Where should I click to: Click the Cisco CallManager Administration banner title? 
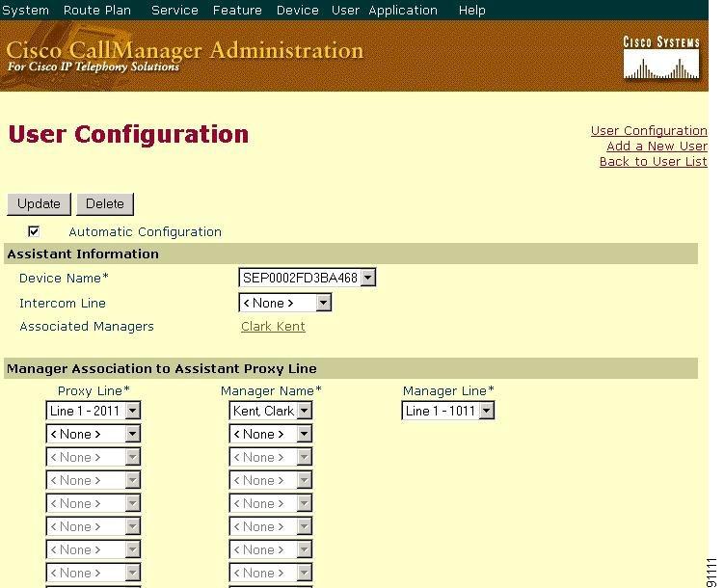coord(185,50)
